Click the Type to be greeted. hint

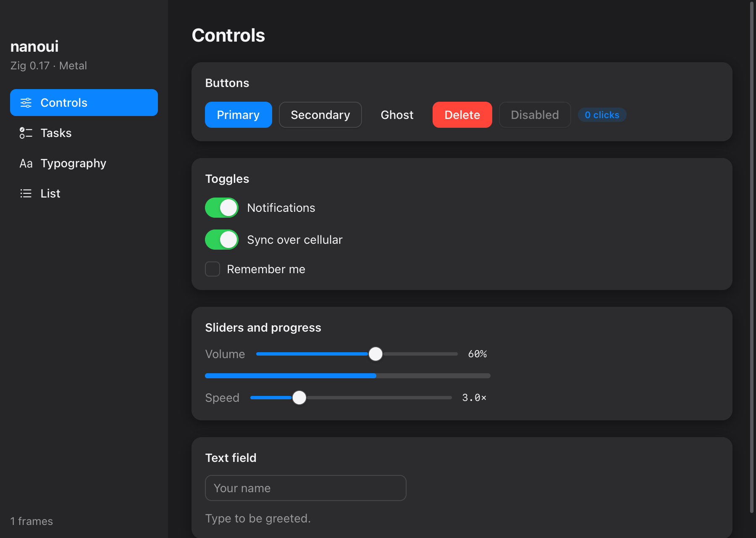pos(258,518)
